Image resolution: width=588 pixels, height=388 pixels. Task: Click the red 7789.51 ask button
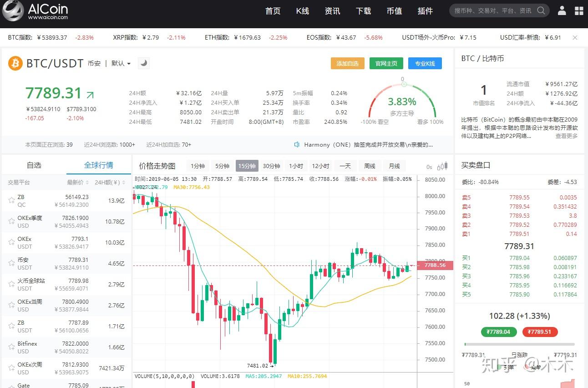coord(540,332)
